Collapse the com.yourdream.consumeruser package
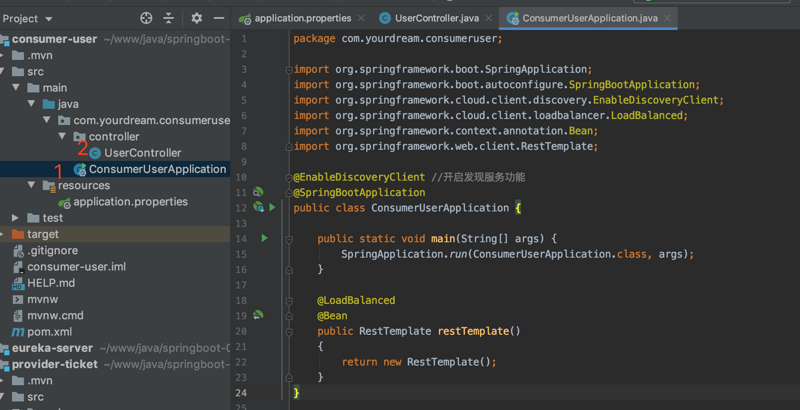 point(46,120)
